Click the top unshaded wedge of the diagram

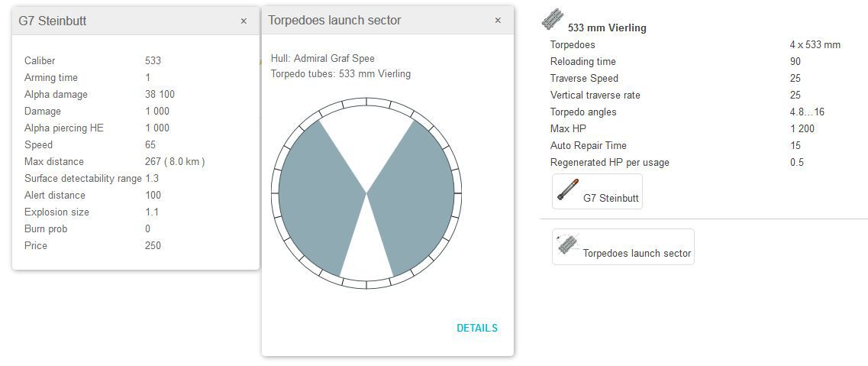pyautogui.click(x=366, y=138)
